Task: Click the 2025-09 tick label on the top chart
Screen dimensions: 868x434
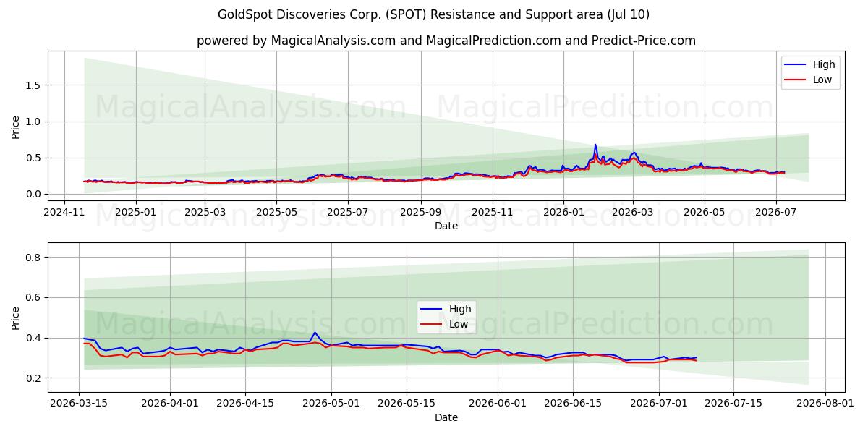Action: [x=420, y=212]
